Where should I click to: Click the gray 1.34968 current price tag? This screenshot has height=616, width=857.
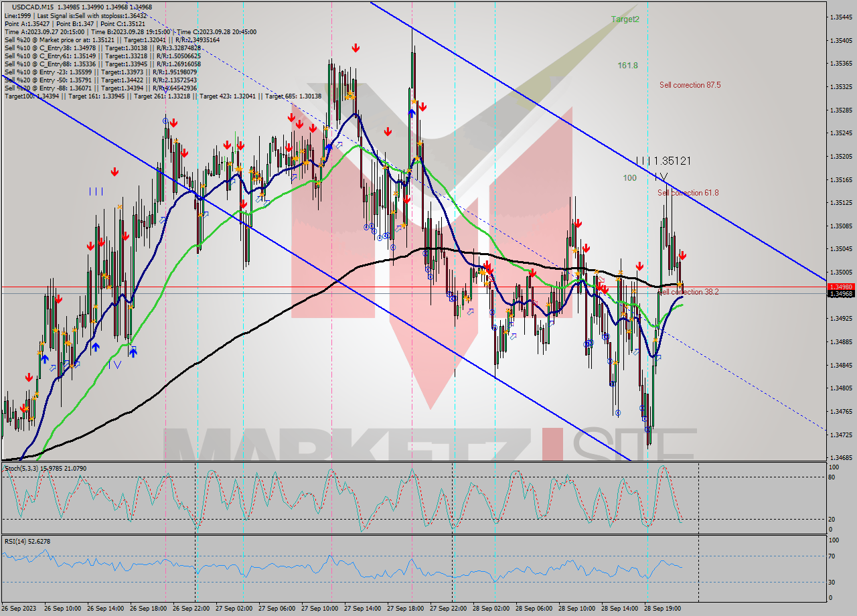coord(841,294)
